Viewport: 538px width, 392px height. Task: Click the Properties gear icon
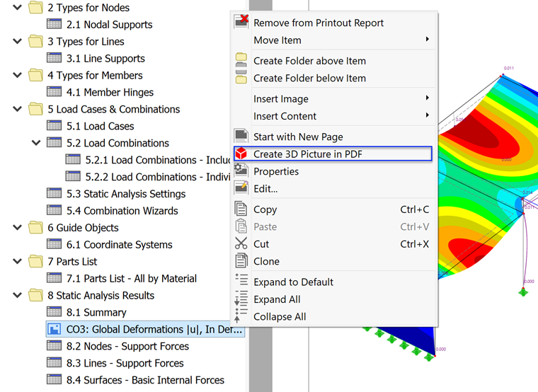coord(241,171)
